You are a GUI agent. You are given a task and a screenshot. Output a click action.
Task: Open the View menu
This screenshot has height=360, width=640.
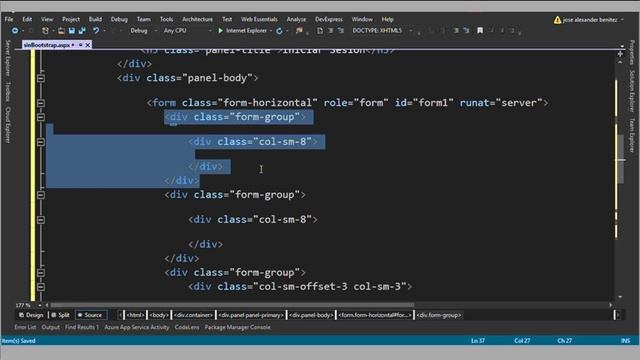pos(47,19)
